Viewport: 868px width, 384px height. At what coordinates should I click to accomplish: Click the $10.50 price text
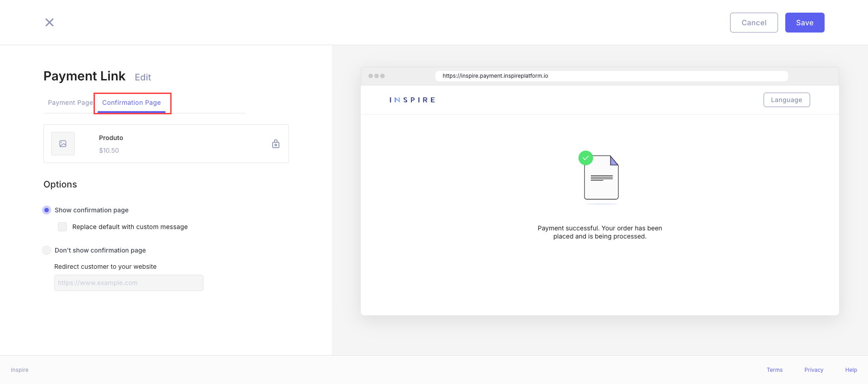point(109,150)
